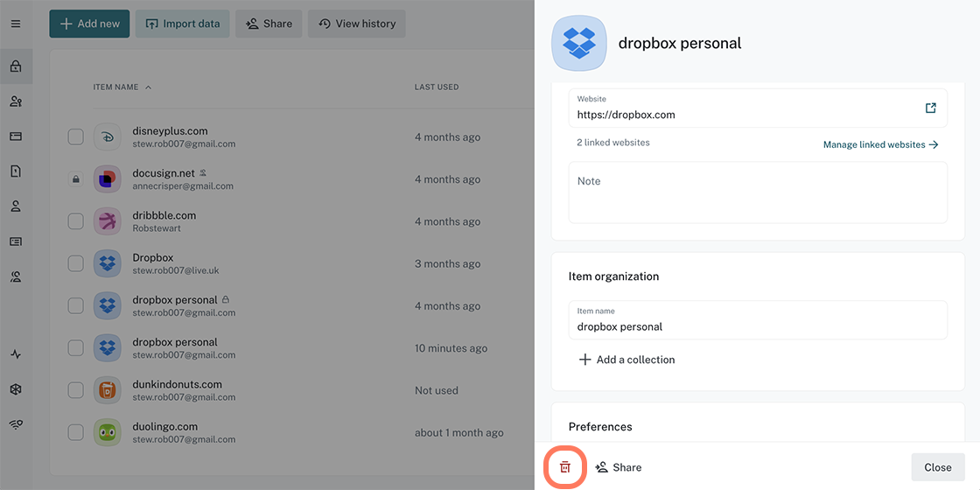The width and height of the screenshot is (980, 490).
Task: Open the hamburger menu in sidebar
Action: (15, 24)
